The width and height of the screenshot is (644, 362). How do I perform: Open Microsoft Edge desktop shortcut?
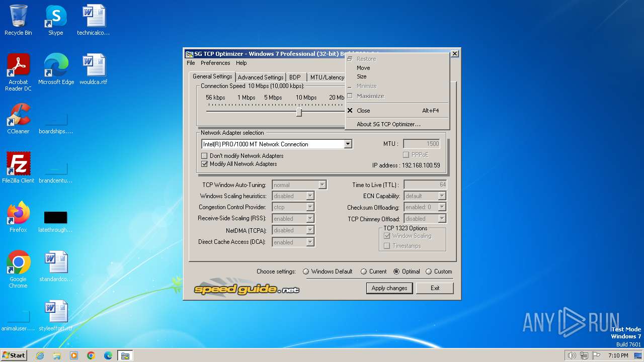(56, 69)
